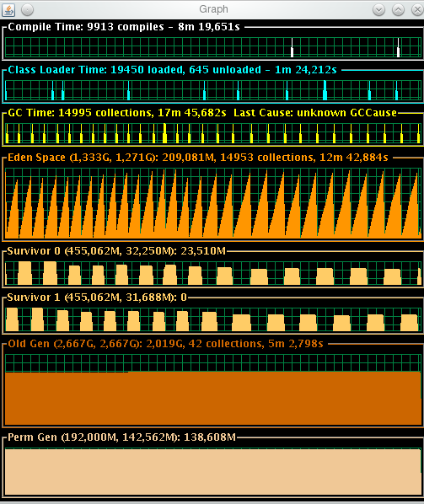This screenshot has height=504, width=424.
Task: Click the Graph window title text
Action: tap(213, 9)
